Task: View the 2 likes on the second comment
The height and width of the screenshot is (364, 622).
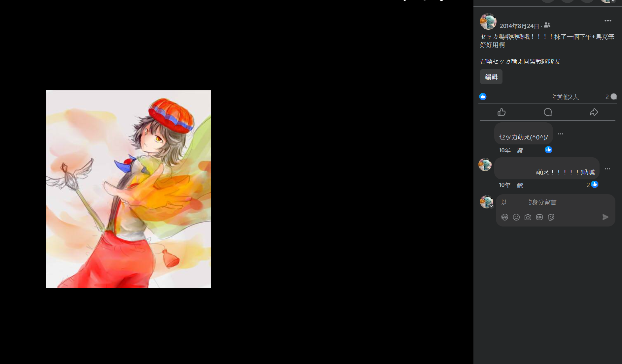Action: coord(592,185)
